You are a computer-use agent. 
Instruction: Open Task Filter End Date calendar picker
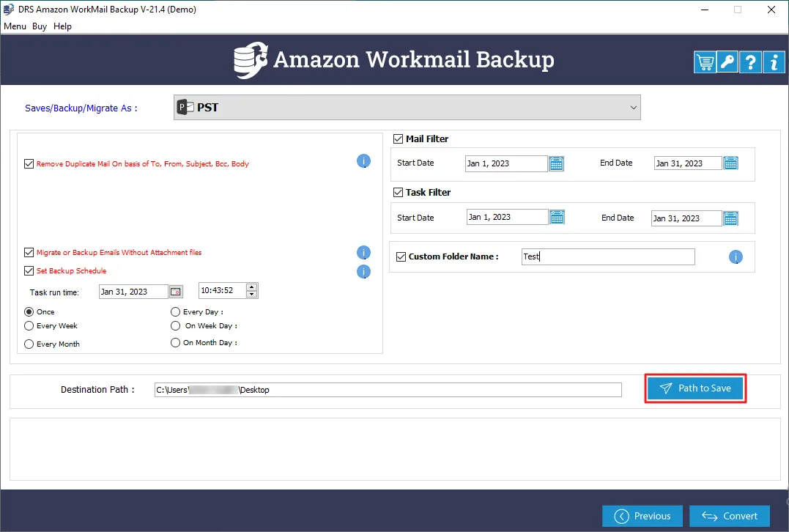[x=730, y=218]
